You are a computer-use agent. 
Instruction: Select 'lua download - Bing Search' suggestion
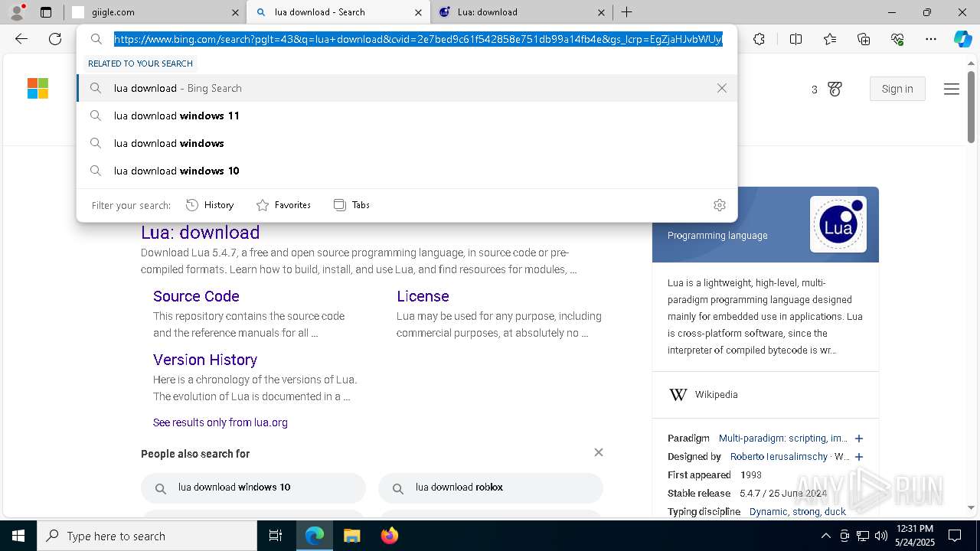pos(407,88)
